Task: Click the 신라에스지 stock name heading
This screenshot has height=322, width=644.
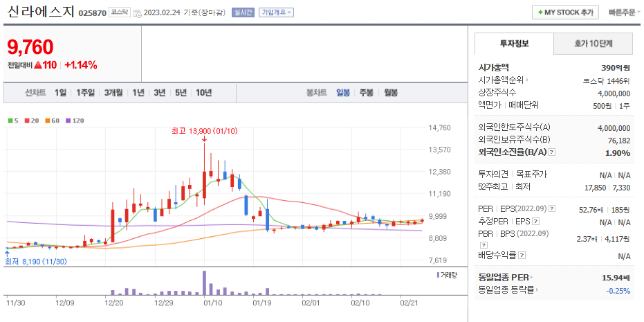Action: point(40,11)
